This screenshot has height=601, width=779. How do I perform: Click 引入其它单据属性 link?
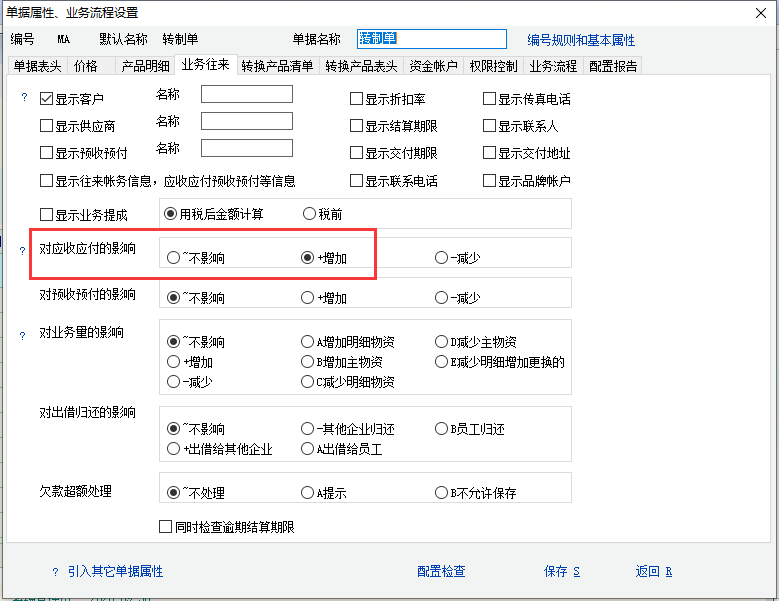(x=115, y=572)
